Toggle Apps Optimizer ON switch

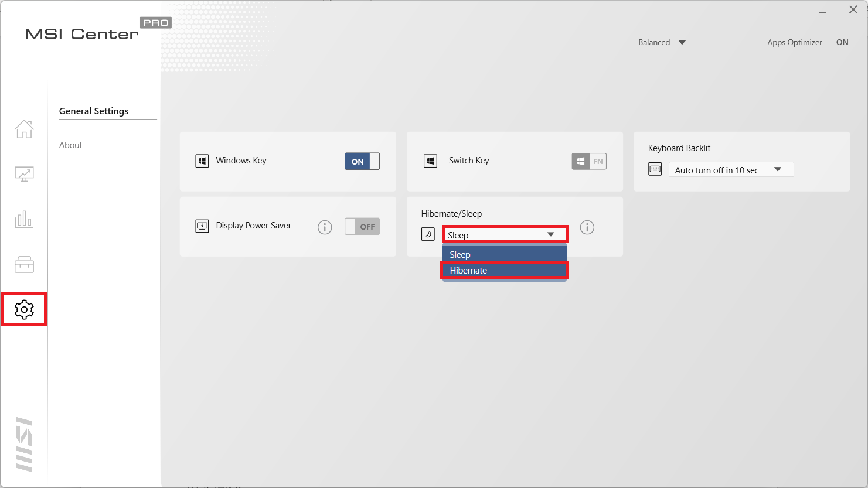coord(842,42)
